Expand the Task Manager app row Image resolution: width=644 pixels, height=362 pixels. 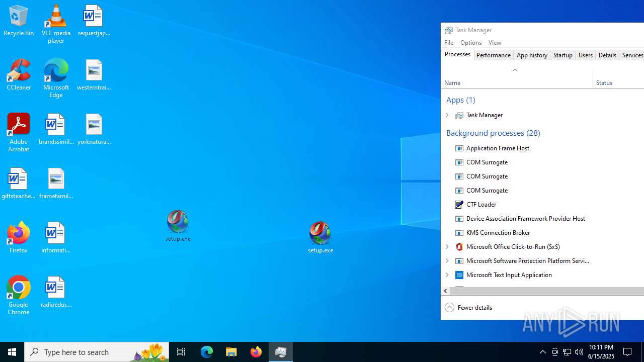pos(447,115)
